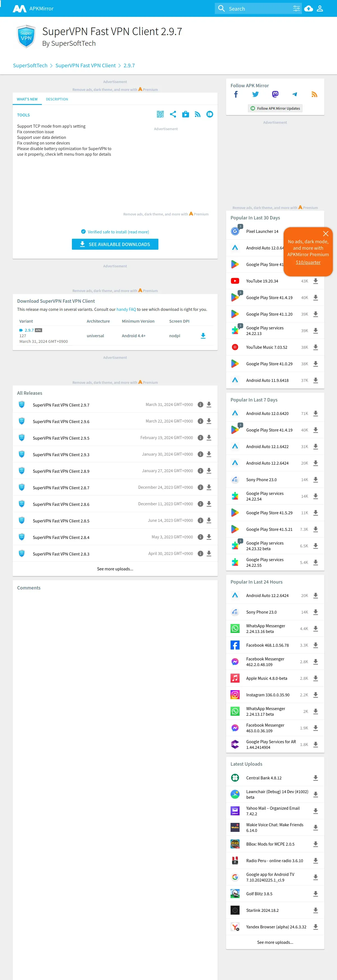
Task: Open APK Mirror RSS feed icon
Action: (x=315, y=94)
